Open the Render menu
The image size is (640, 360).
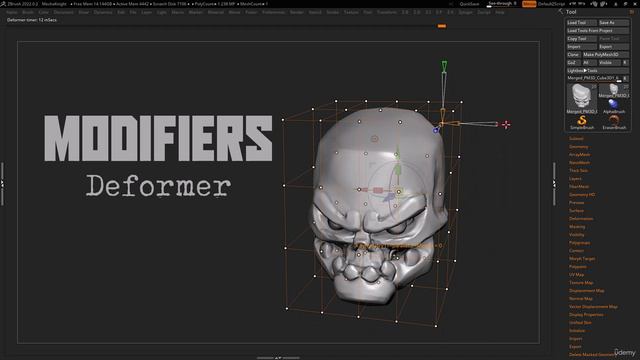point(297,12)
